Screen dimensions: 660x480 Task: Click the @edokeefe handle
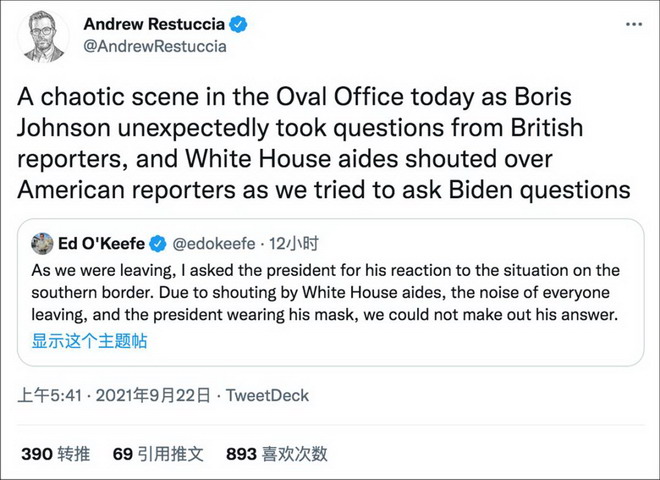click(214, 244)
